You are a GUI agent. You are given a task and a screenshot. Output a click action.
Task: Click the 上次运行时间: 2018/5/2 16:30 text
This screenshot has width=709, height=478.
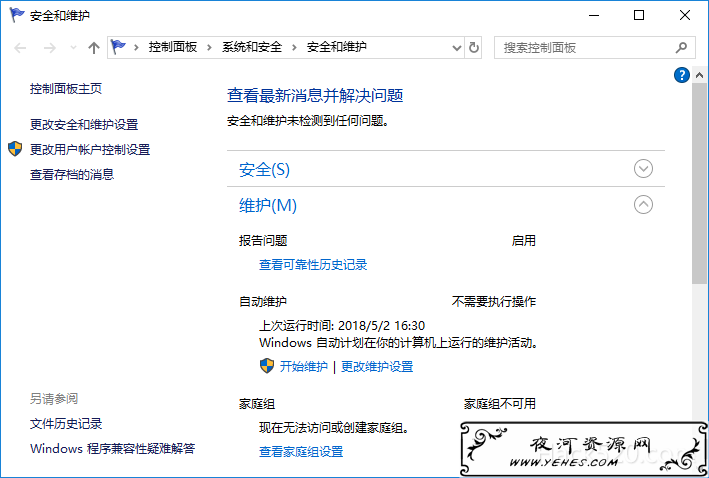click(x=342, y=326)
